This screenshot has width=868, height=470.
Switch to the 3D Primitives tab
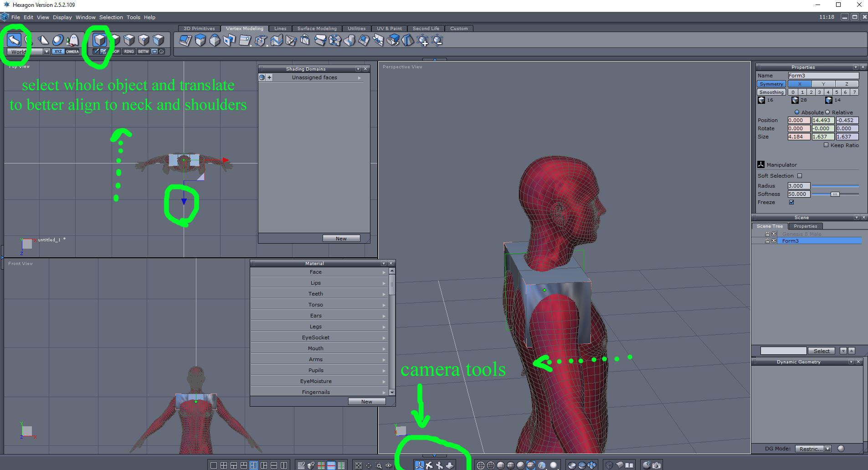tap(199, 28)
